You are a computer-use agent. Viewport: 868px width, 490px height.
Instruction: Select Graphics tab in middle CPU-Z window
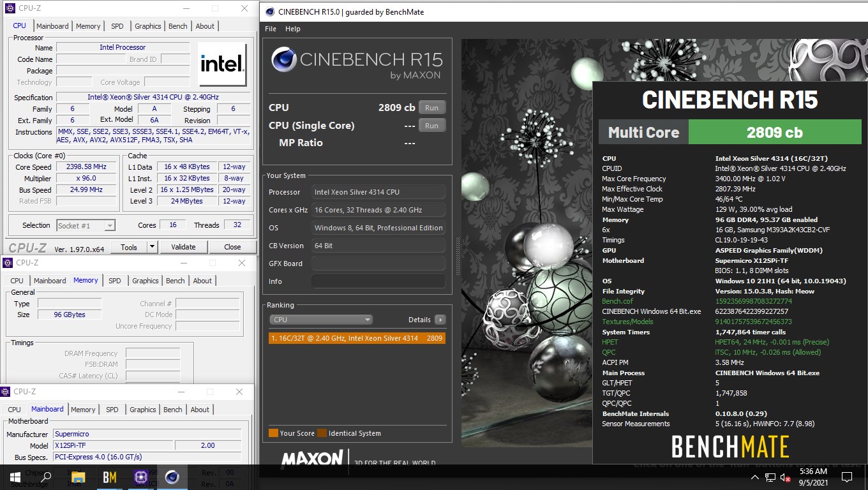tap(146, 281)
